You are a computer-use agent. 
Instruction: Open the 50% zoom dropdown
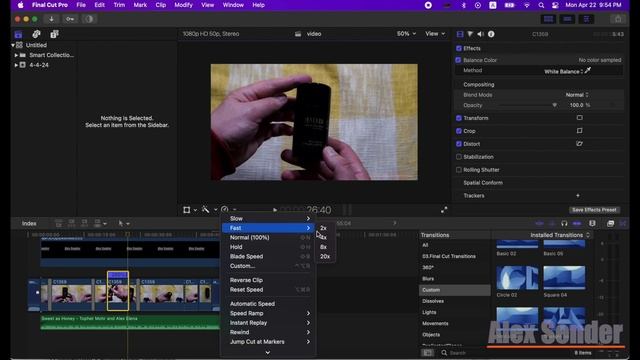point(406,34)
